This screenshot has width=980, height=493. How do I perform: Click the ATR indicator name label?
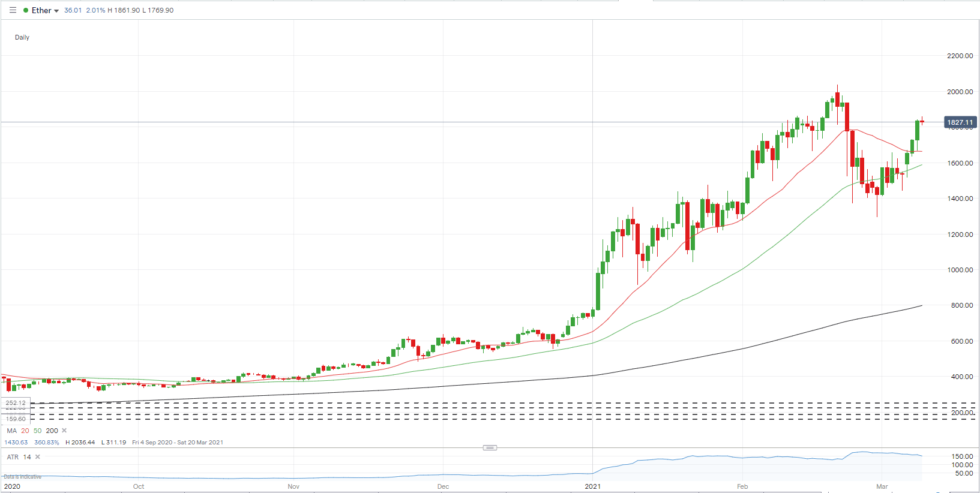(x=13, y=457)
